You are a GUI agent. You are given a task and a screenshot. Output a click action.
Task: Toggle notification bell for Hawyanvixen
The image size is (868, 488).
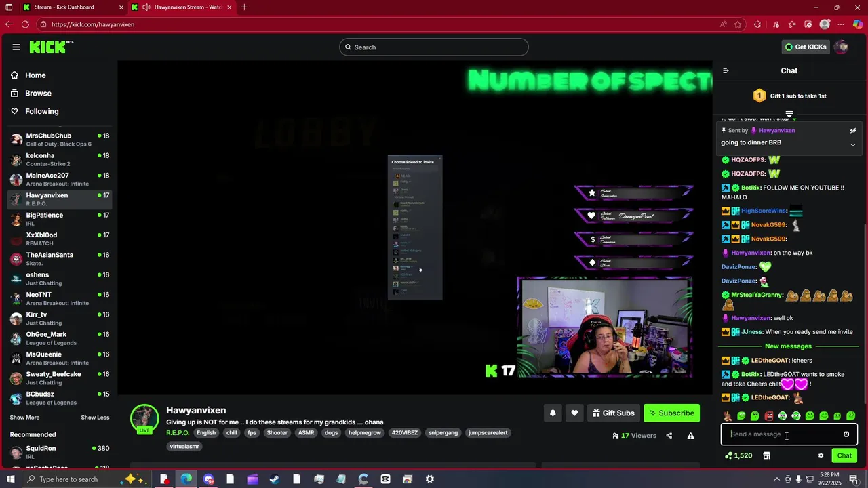pos(553,413)
